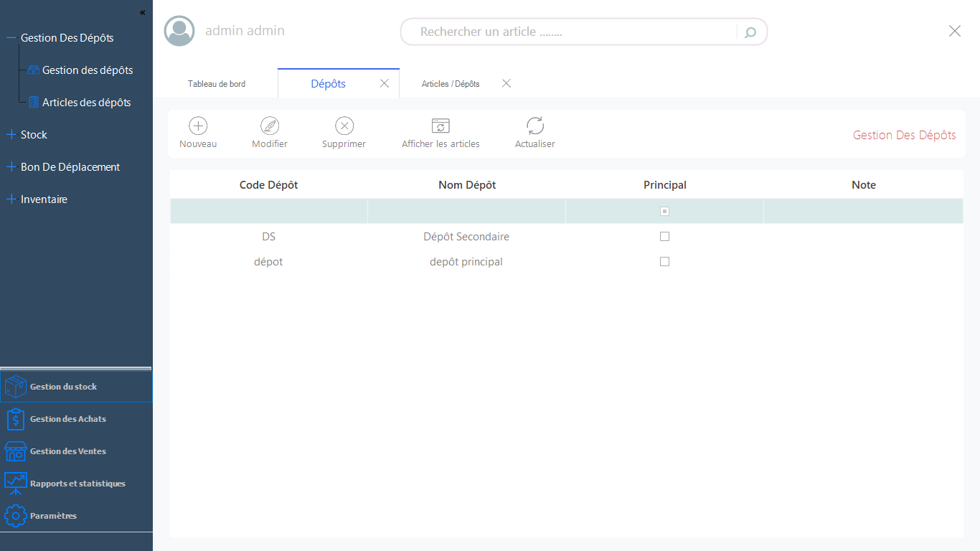Refresh list with Actualiser icon
Viewport: 980px width, 551px height.
[535, 126]
